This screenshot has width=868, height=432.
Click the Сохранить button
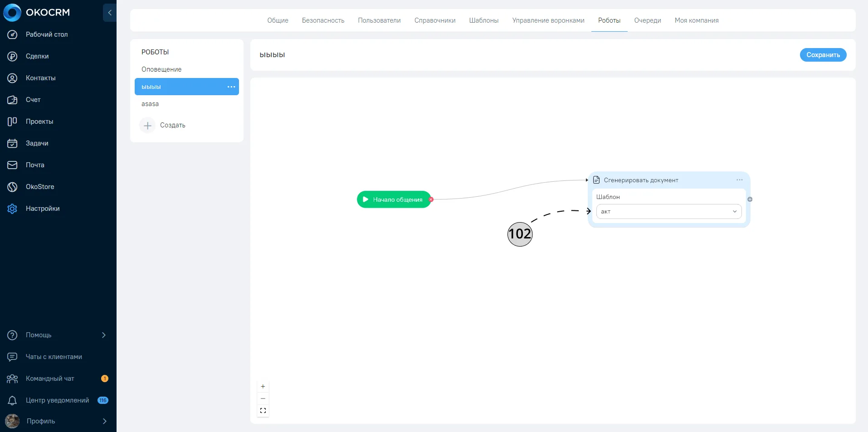[823, 55]
